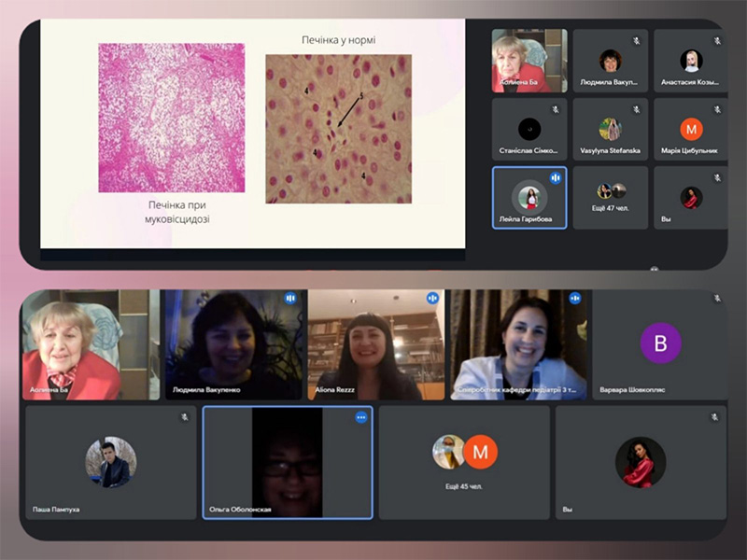Click muted mic icon on Станіслав Сімко tile
Viewport: 747px width, 560px height.
pos(555,109)
